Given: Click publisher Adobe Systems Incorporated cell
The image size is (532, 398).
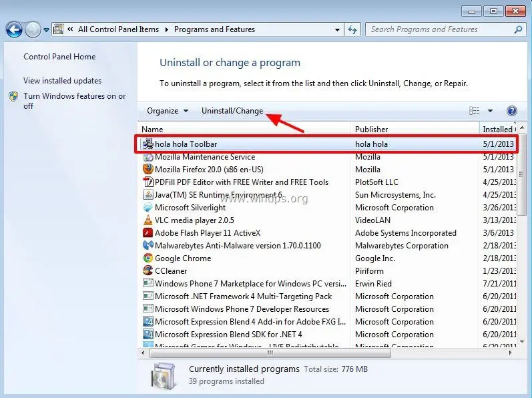Looking at the screenshot, I should click(x=405, y=233).
